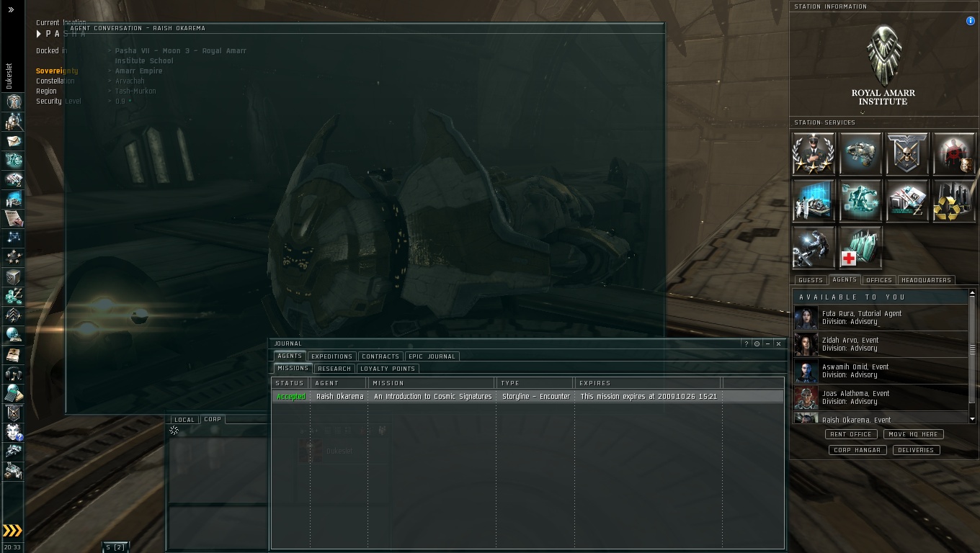
Task: Open the headphones jukebox icon
Action: click(14, 374)
